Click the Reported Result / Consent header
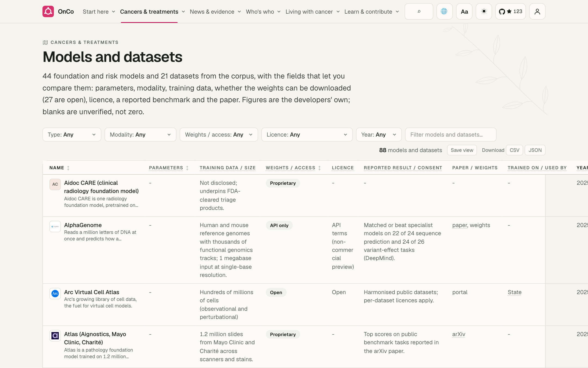Viewport: 588px width, 368px height. coord(403,168)
